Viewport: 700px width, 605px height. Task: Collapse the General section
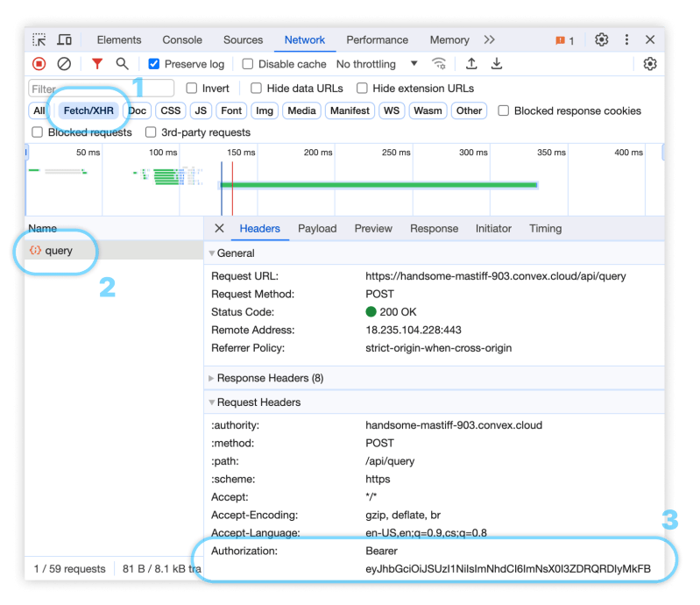point(212,253)
